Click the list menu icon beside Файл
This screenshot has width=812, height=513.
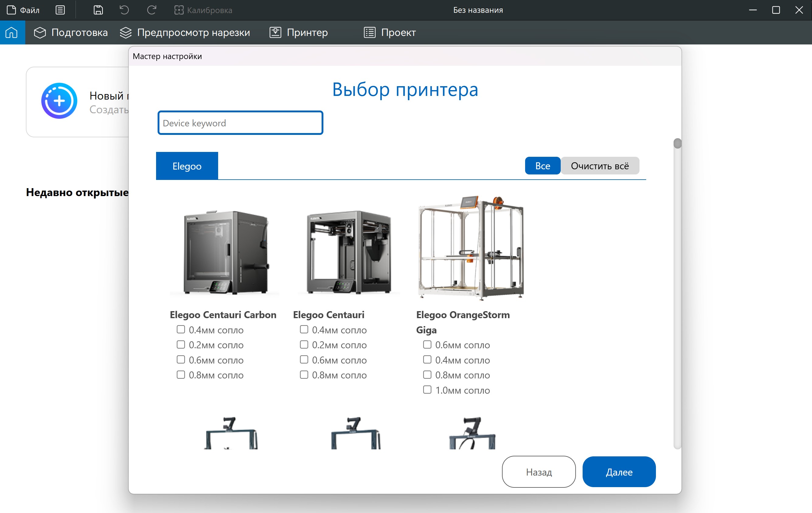click(x=60, y=10)
